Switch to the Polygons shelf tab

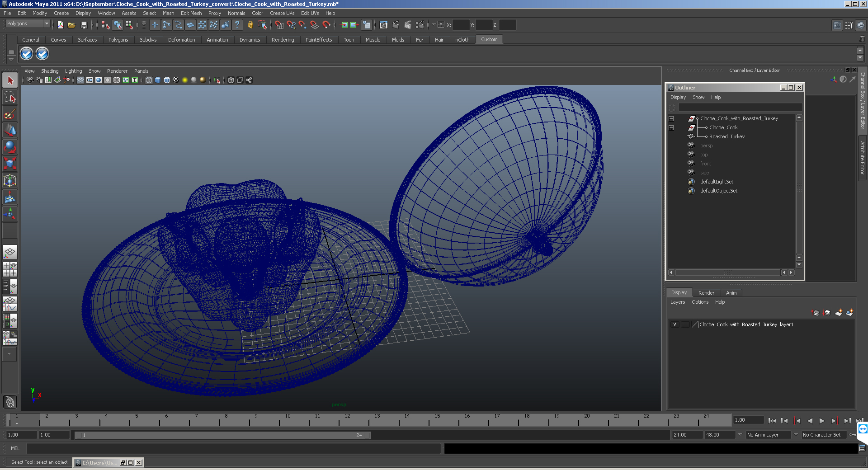coord(118,40)
